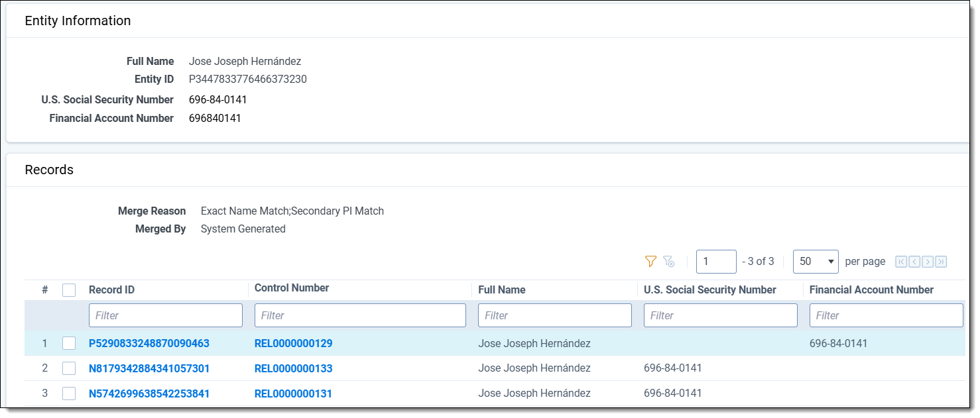
Task: Open the 50 per page dropdown
Action: [816, 262]
